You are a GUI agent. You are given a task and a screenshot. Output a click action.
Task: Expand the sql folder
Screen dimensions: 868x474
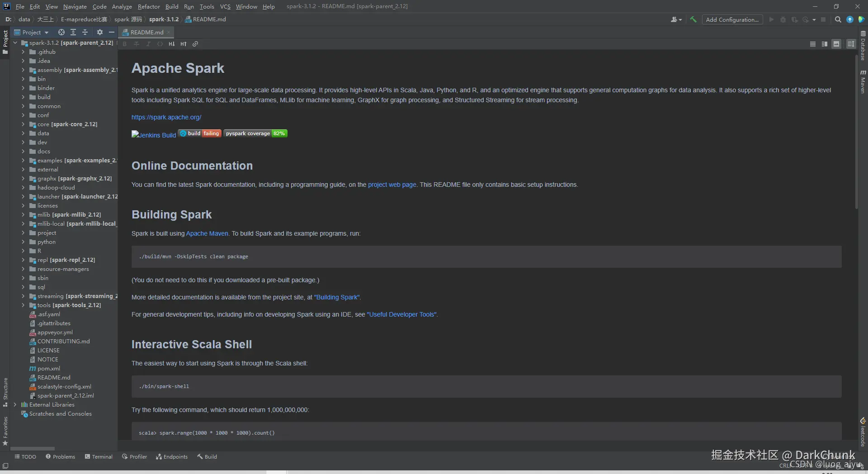[x=23, y=287]
